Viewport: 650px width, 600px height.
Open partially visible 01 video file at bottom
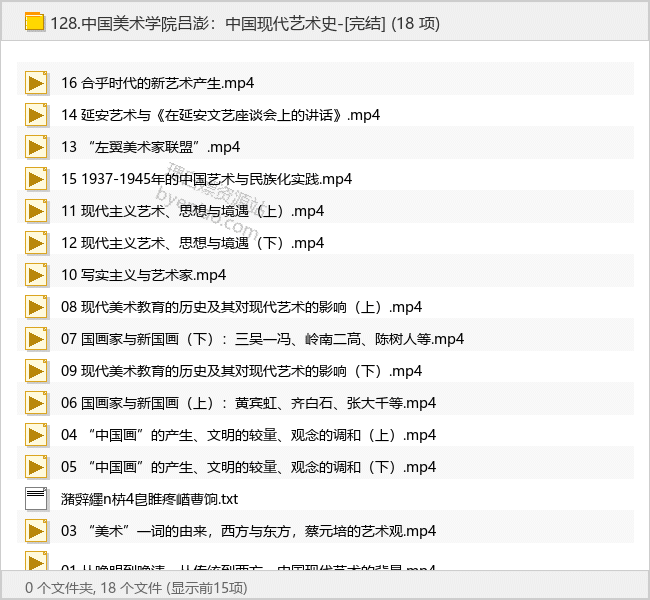pos(248,568)
